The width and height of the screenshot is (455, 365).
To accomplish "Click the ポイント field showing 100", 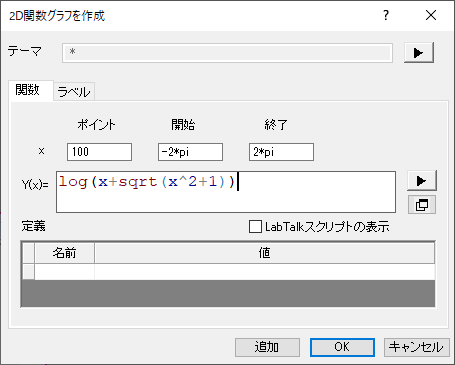I will (x=99, y=152).
